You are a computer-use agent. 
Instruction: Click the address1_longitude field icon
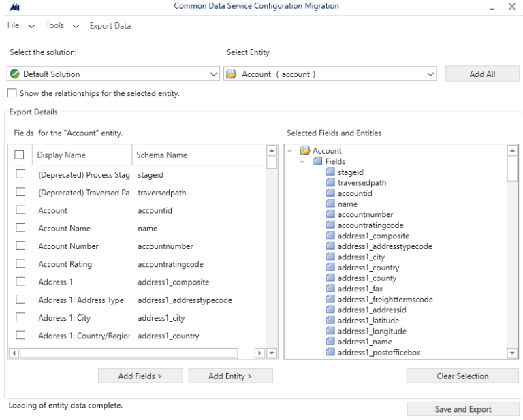330,331
